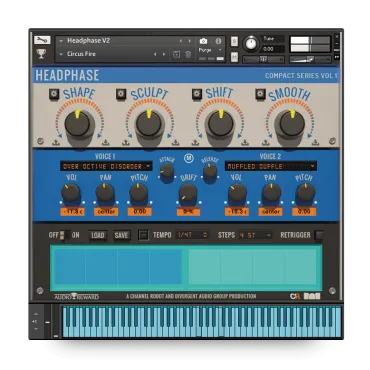The image size is (370, 370).
Task: Click the fifth sequencer step block
Action: click(x=205, y=268)
